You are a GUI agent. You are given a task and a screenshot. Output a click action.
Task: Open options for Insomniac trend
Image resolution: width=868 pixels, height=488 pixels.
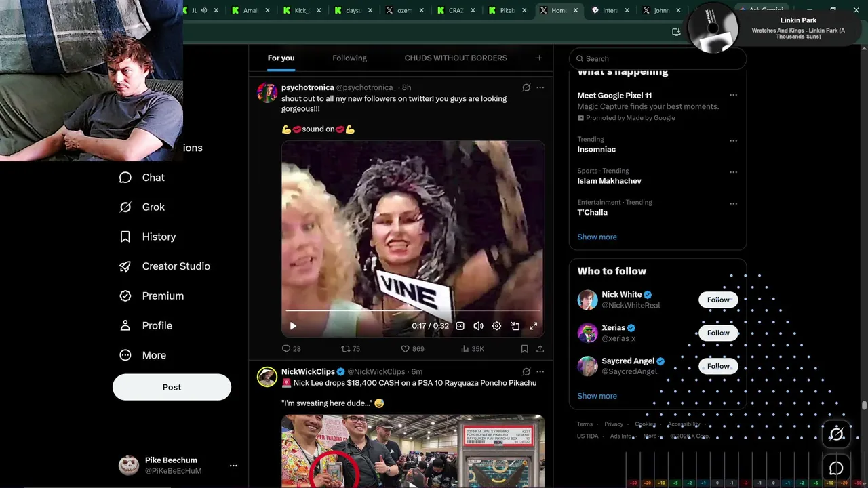(733, 141)
